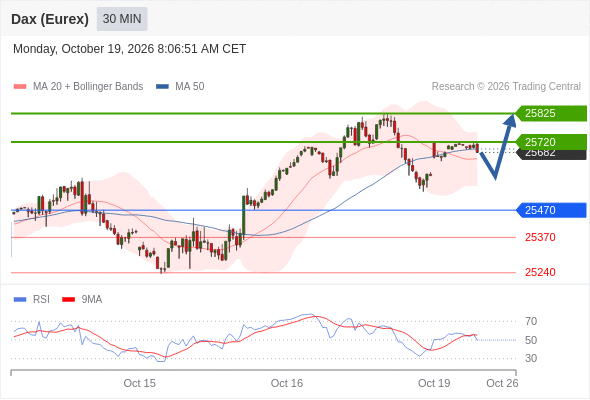Click the green 25825 resistance tag
Screen dimensions: 590x400
pyautogui.click(x=551, y=113)
